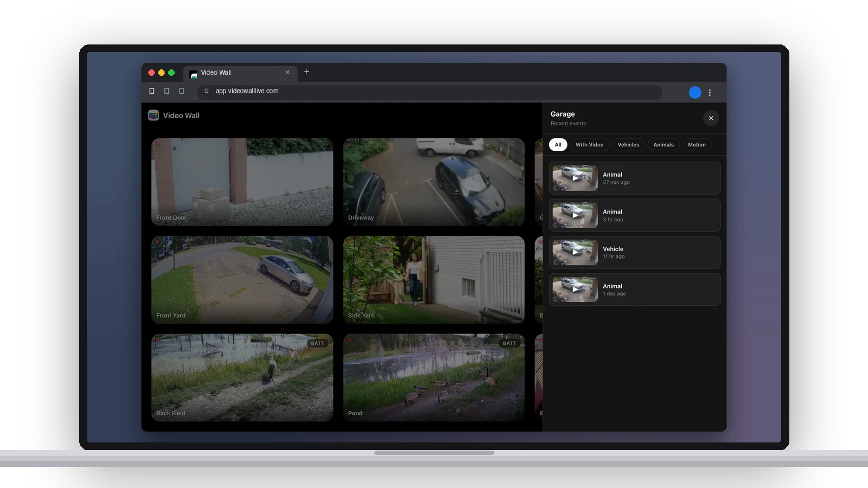Open the Front Door camera feed
Screen dimensions: 868x488
242,182
